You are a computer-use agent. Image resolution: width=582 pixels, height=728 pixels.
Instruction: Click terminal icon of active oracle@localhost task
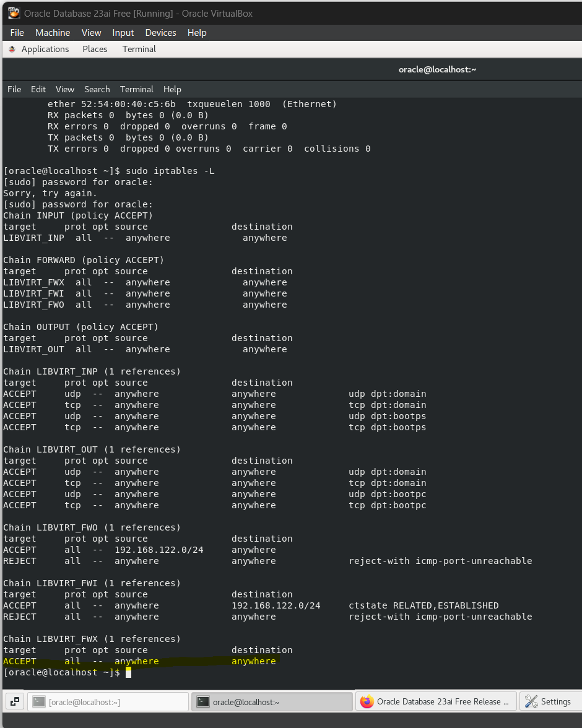[x=202, y=701]
